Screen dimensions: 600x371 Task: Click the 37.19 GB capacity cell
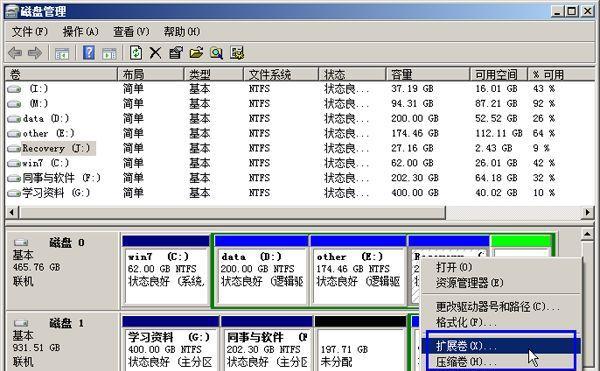tap(412, 89)
